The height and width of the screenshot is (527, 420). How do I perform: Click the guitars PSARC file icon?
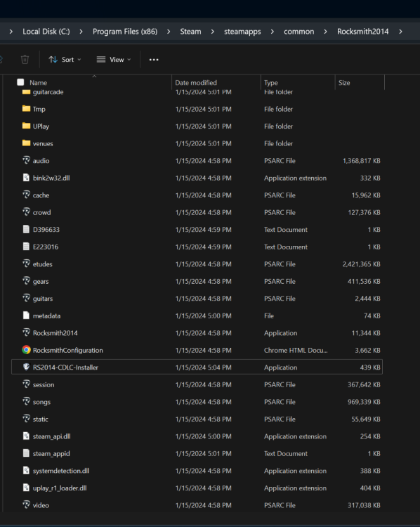26,298
